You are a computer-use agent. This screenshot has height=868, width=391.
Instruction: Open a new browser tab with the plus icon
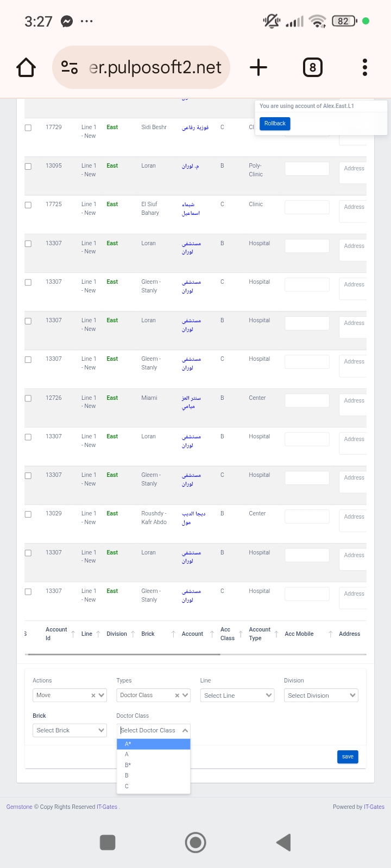coord(258,68)
